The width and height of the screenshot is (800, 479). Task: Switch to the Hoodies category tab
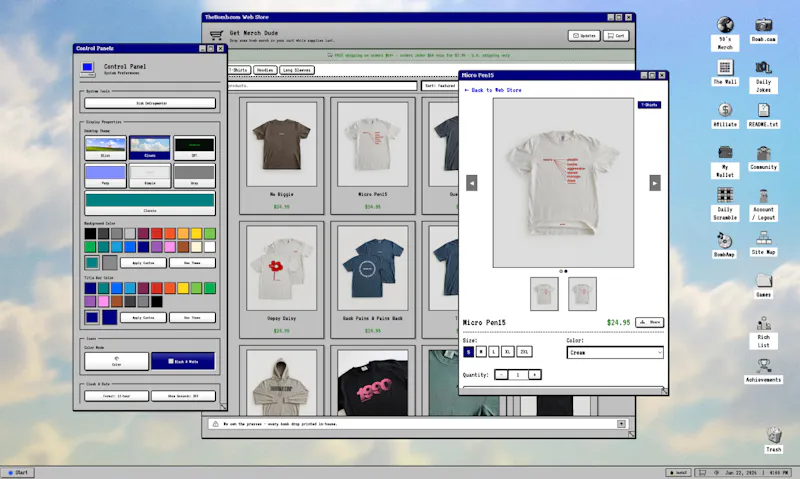[265, 70]
